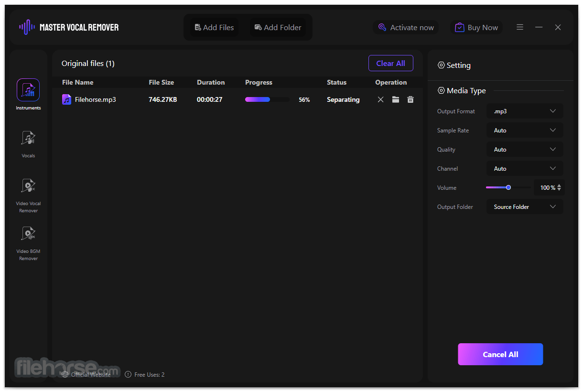
Task: Click the File Size column header
Action: pos(162,82)
